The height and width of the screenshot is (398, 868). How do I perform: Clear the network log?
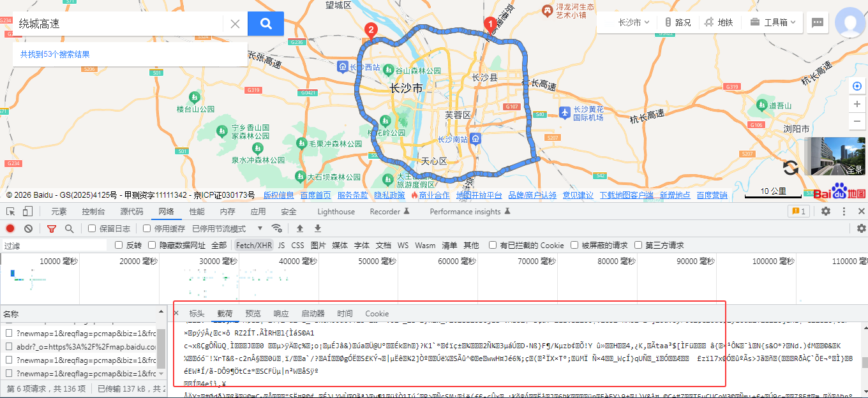click(28, 228)
